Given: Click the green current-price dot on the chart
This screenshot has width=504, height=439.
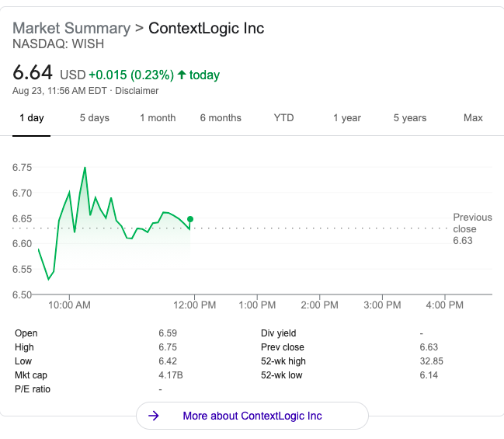Looking at the screenshot, I should 190,219.
